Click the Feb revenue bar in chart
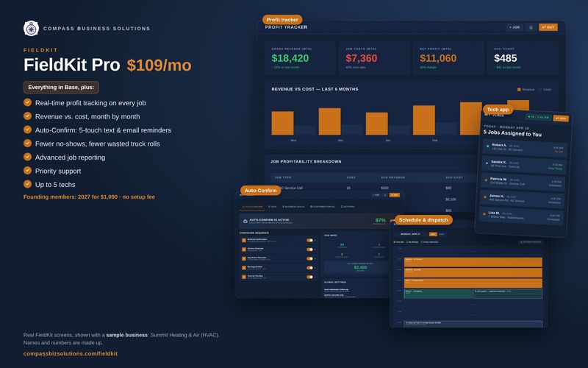Screen dimensions: 588x368 [x=424, y=120]
